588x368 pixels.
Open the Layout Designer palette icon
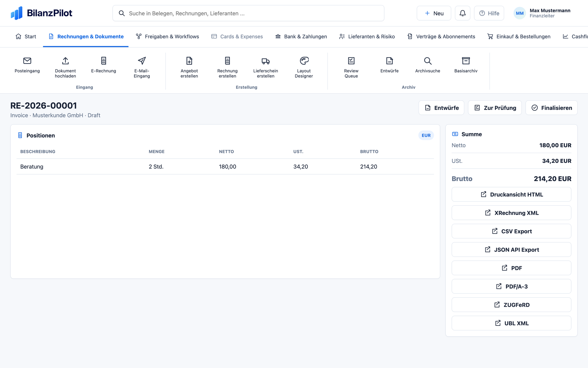tap(304, 61)
